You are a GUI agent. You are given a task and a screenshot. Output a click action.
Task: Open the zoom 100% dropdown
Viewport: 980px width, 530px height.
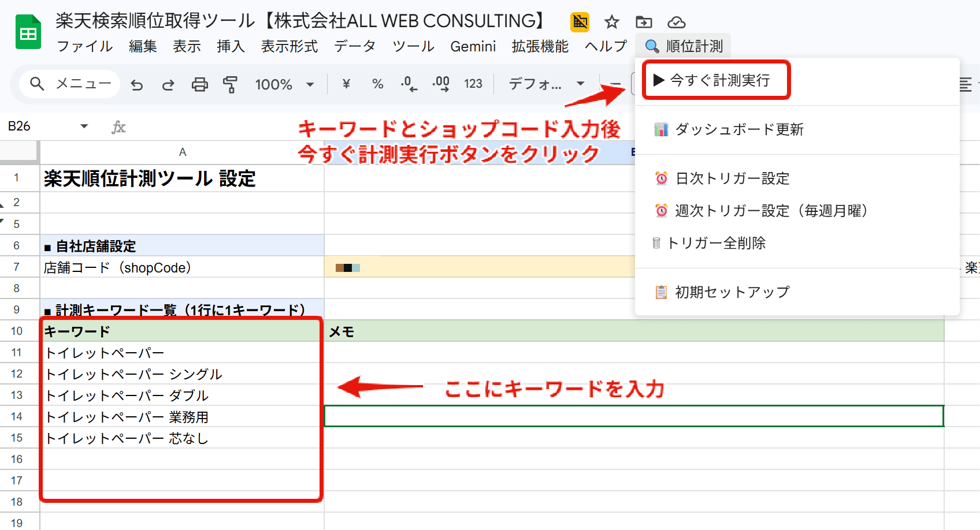(x=285, y=85)
